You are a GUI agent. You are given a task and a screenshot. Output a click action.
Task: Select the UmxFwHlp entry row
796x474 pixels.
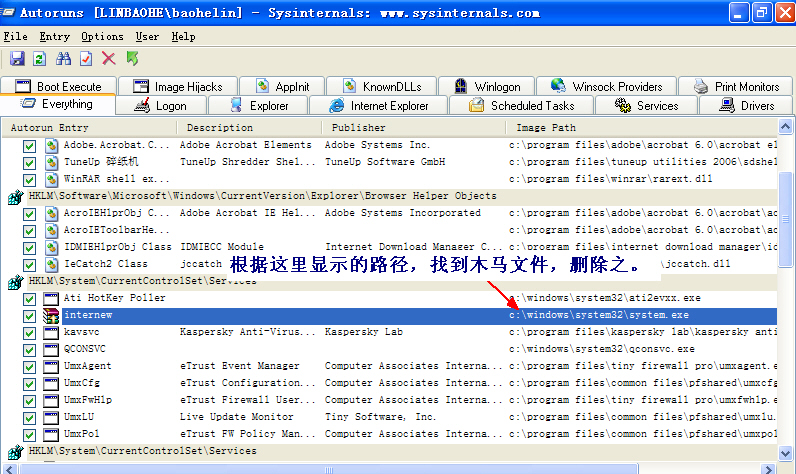pyautogui.click(x=389, y=400)
